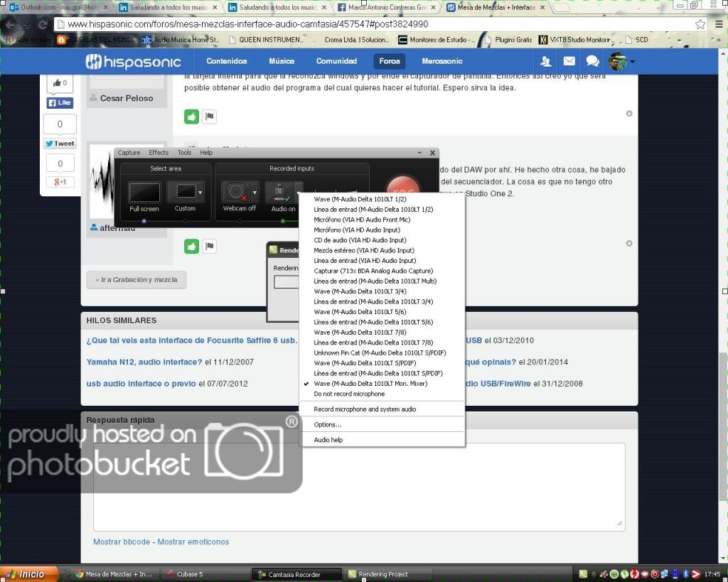Viewport: 728px width, 582px height.
Task: Reload the page
Action: [x=43, y=25]
